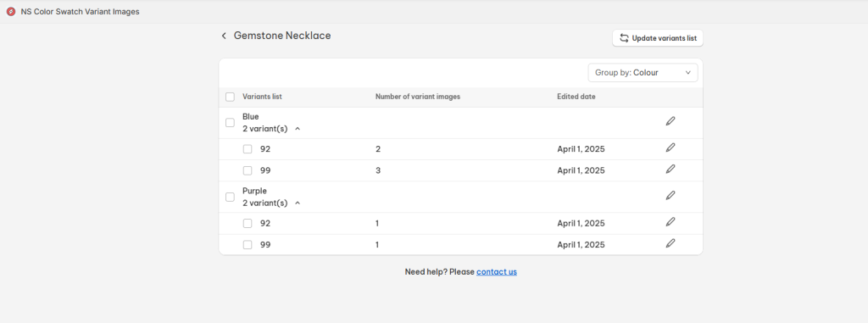868x323 pixels.
Task: Click the Update variants list button
Action: pos(658,38)
